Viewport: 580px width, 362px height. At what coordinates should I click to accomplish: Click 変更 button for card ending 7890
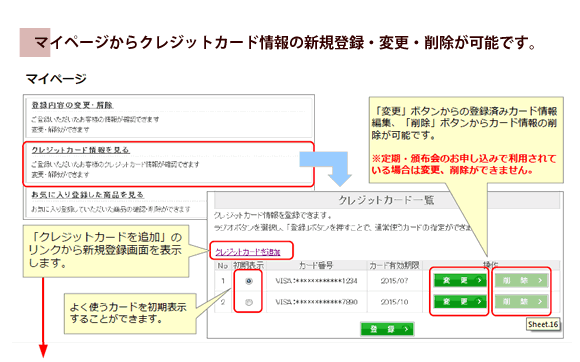[x=460, y=302]
